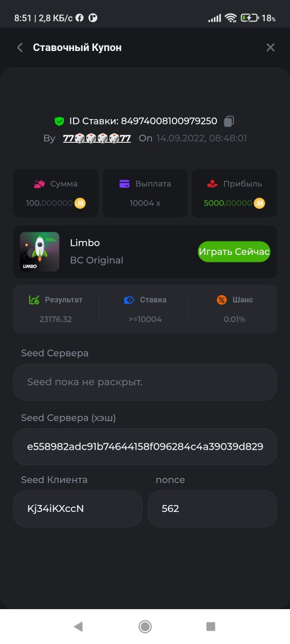Image resolution: width=290 pixels, height=644 pixels.
Task: Go back using the left chevron arrow
Action: pyautogui.click(x=20, y=48)
